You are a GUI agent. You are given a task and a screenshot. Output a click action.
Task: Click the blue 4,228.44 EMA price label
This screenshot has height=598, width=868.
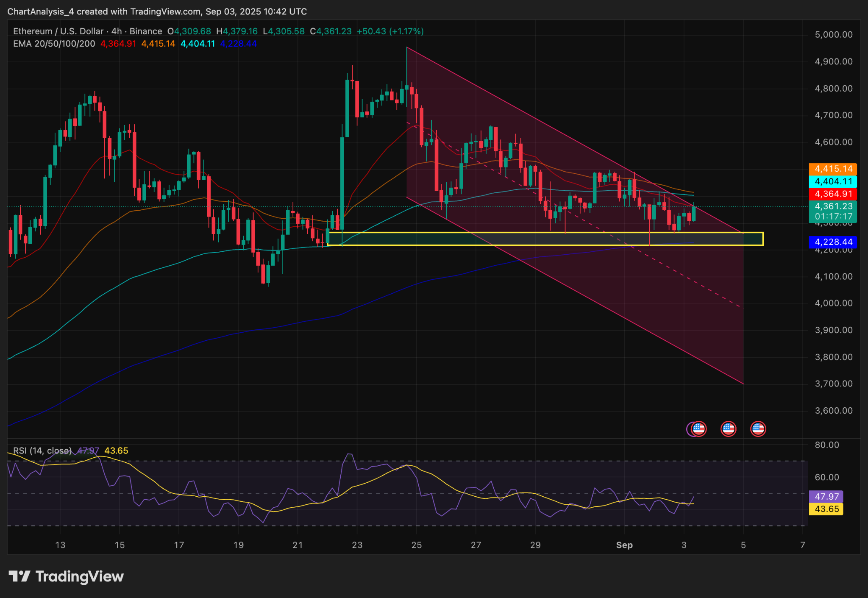click(x=833, y=242)
